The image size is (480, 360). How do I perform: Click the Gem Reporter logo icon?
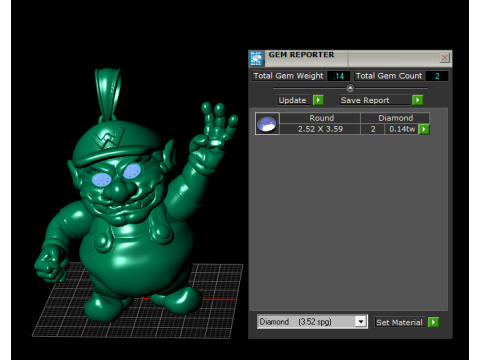(x=256, y=58)
